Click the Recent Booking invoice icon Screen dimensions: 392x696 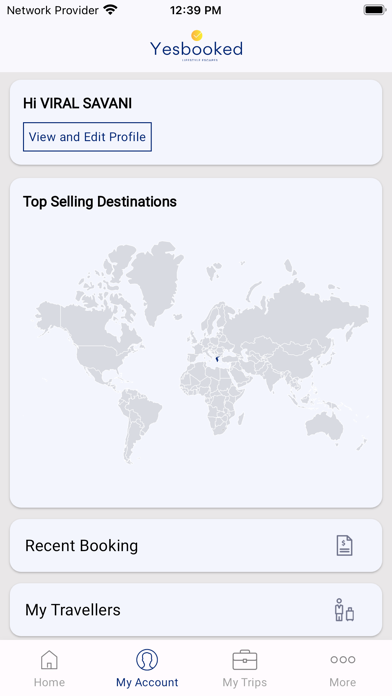tap(344, 546)
